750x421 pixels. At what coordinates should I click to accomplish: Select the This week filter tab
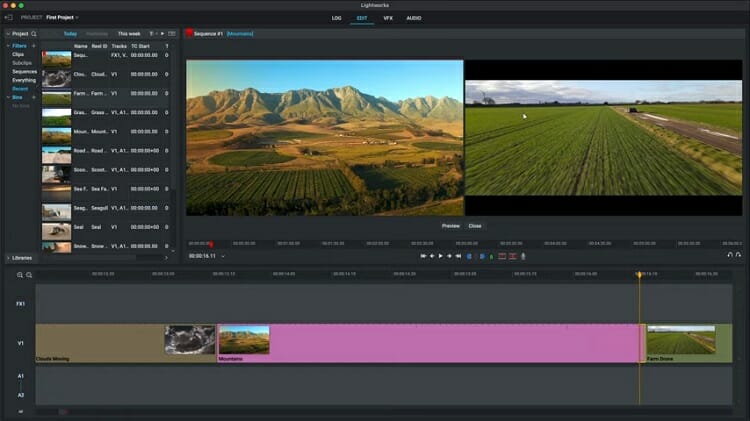point(129,34)
